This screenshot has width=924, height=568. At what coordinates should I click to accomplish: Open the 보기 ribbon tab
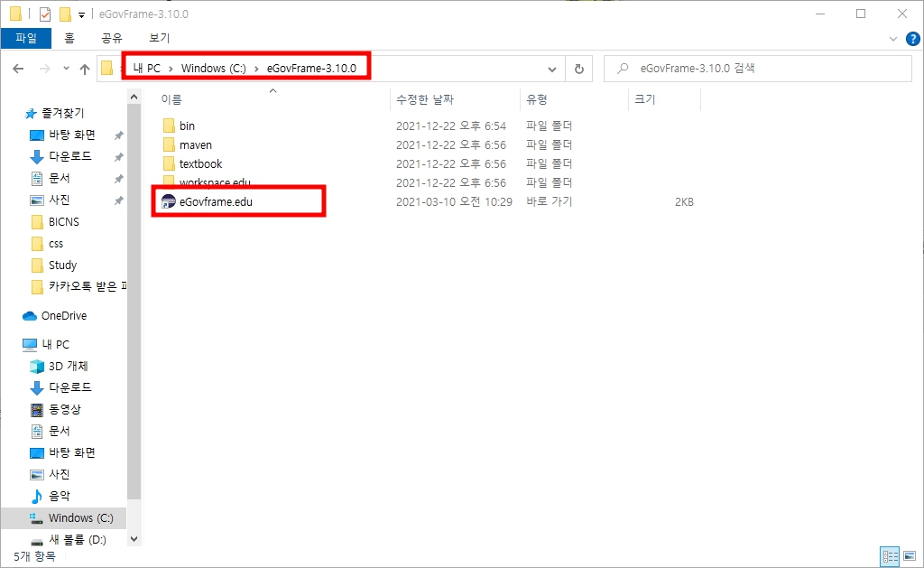click(159, 38)
